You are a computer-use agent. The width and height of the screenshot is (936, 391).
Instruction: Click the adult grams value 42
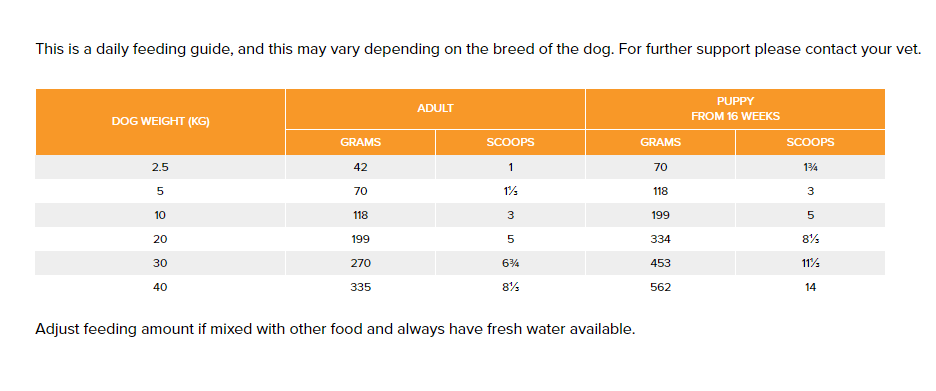(x=361, y=168)
